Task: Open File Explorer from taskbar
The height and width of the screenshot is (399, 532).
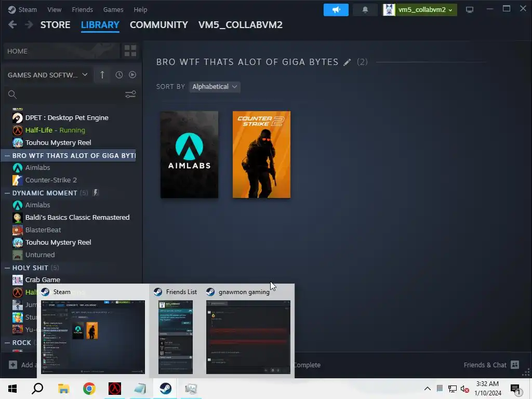Action: 63,389
